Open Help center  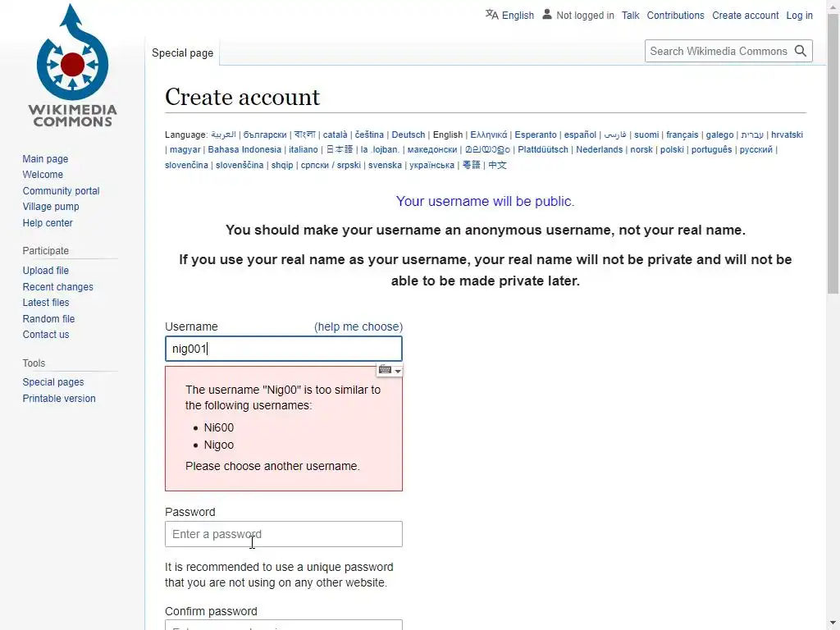48,223
